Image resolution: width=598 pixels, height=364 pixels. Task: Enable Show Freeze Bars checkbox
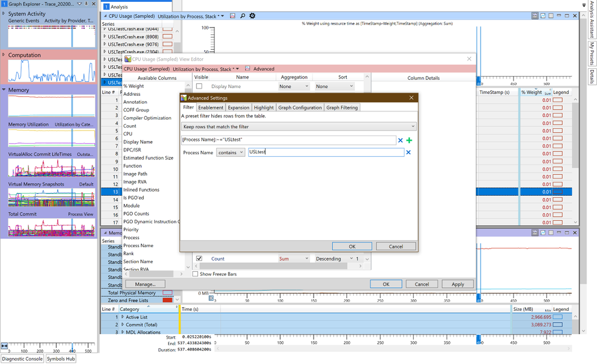(195, 274)
